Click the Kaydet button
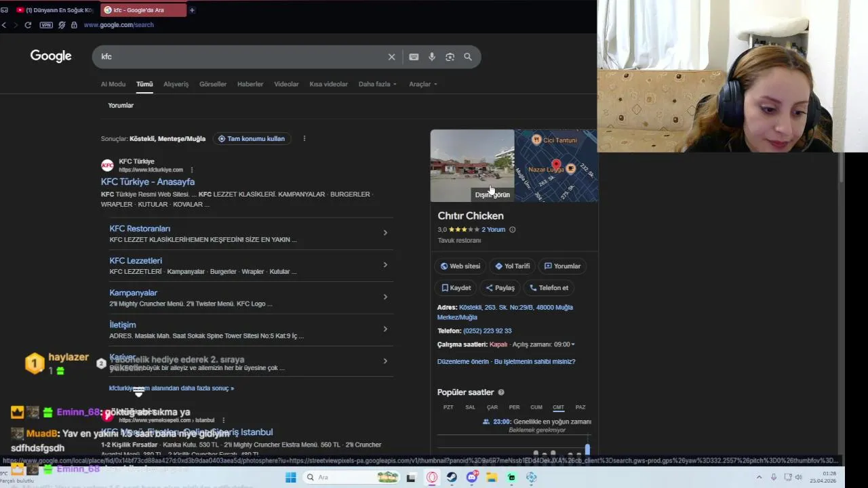 tap(456, 288)
